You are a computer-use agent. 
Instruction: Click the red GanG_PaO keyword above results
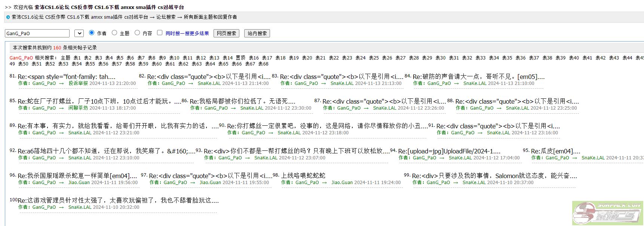pos(21,58)
